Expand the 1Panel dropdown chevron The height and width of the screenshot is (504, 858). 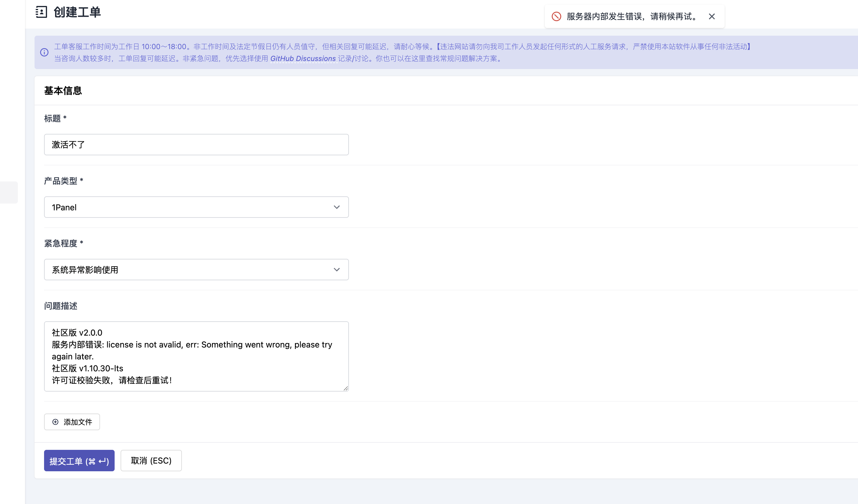point(336,207)
